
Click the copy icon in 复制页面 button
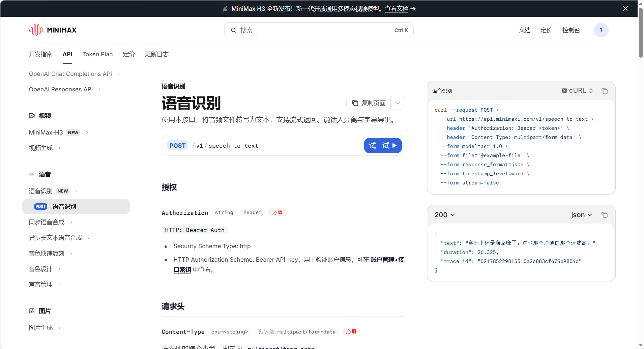pos(355,103)
